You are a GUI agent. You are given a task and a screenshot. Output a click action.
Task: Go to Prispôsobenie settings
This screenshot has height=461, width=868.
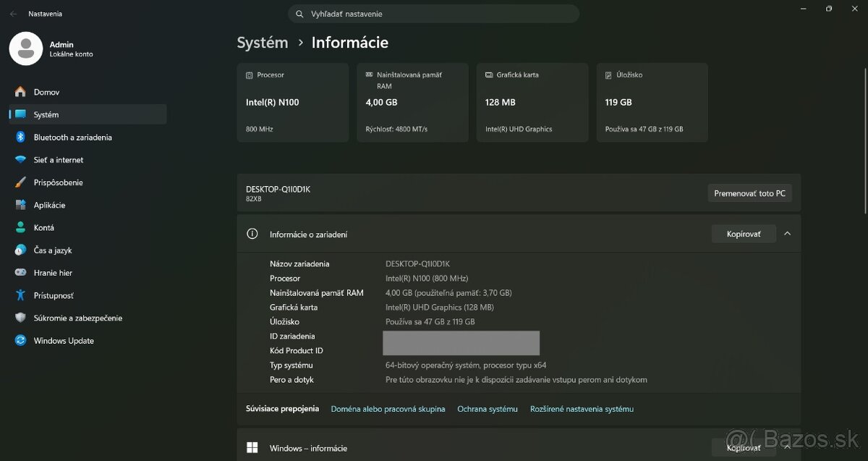[88, 182]
